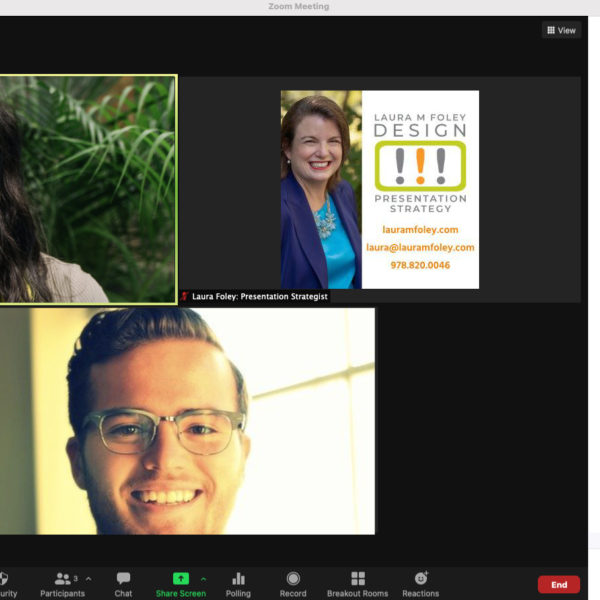The height and width of the screenshot is (600, 600).
Task: Select the highlighted active speaker tile
Action: [x=88, y=189]
